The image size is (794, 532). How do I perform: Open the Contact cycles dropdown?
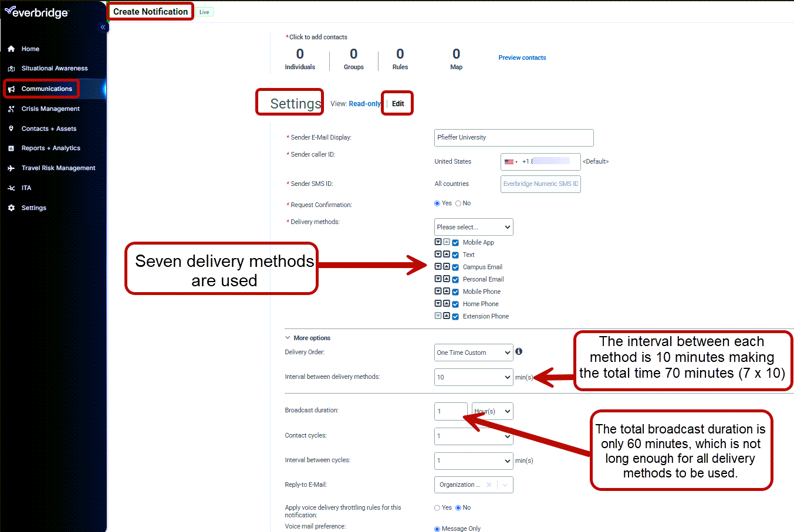(474, 436)
